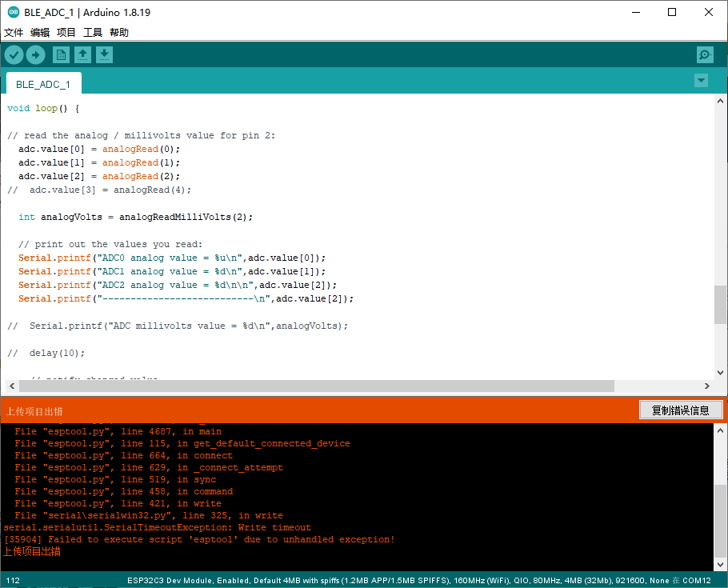Screen dimensions: 728x588
Task: Click the console scroll down arrow
Action: point(720,565)
